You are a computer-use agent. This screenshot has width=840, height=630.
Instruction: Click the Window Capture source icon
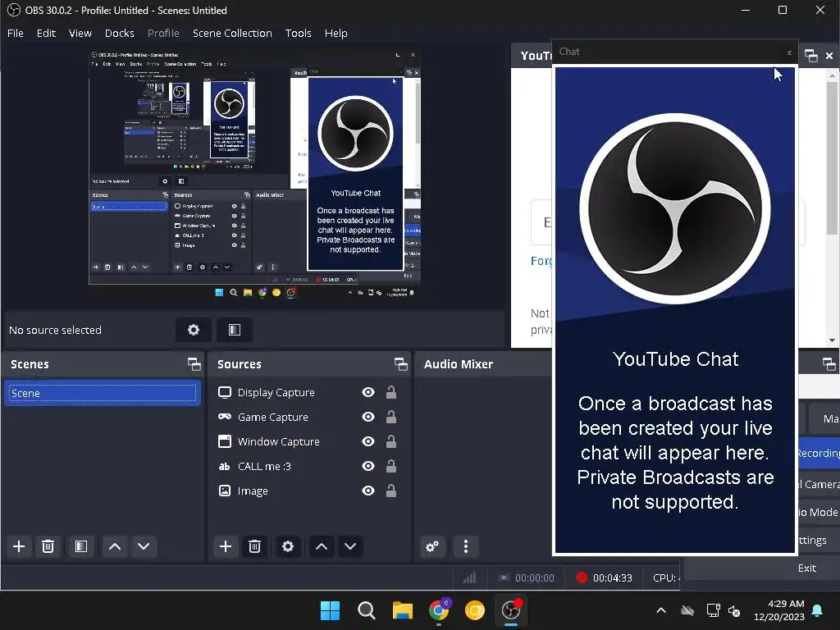(x=225, y=441)
